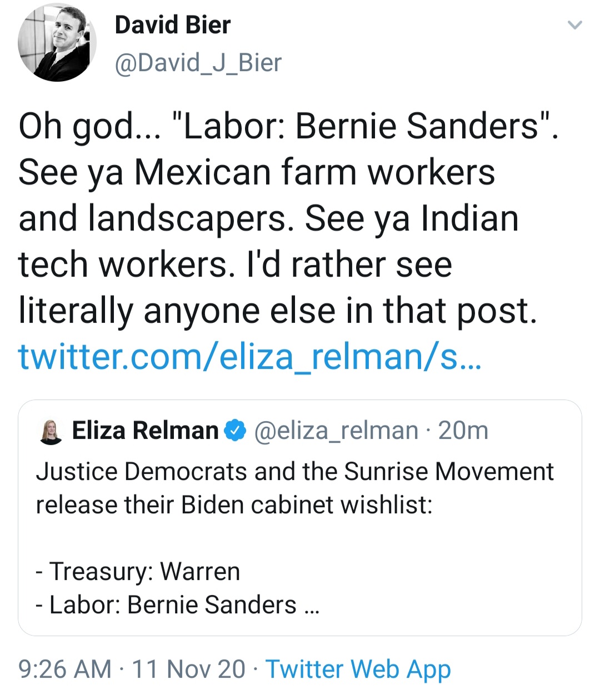Open the Twitter Web App source link
The width and height of the screenshot is (600, 700).
pos(358,669)
